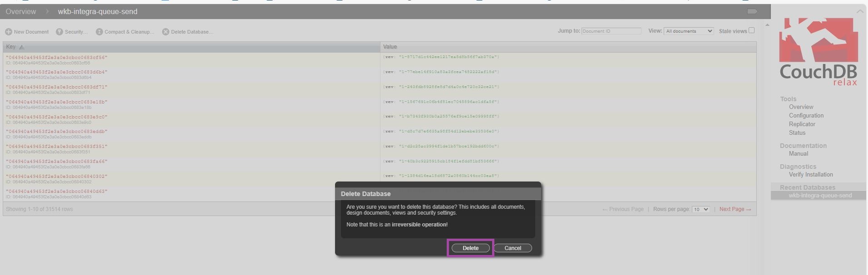Open Status in the sidebar

[797, 133]
